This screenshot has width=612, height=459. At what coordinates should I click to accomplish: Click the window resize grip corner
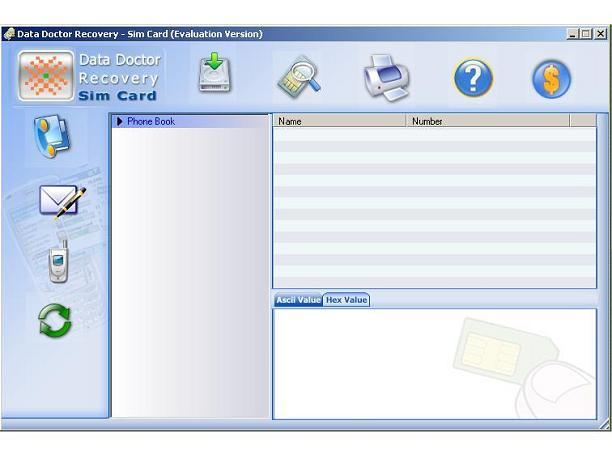point(605,423)
